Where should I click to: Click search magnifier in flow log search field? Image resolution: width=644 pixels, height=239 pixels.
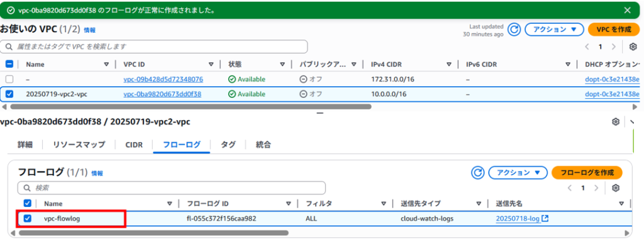coord(27,188)
